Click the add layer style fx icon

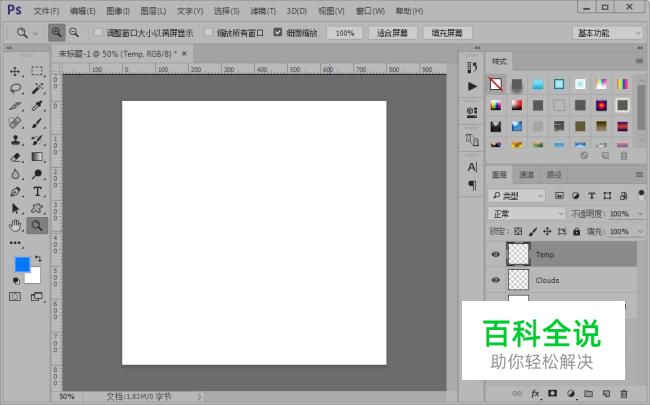[x=535, y=393]
